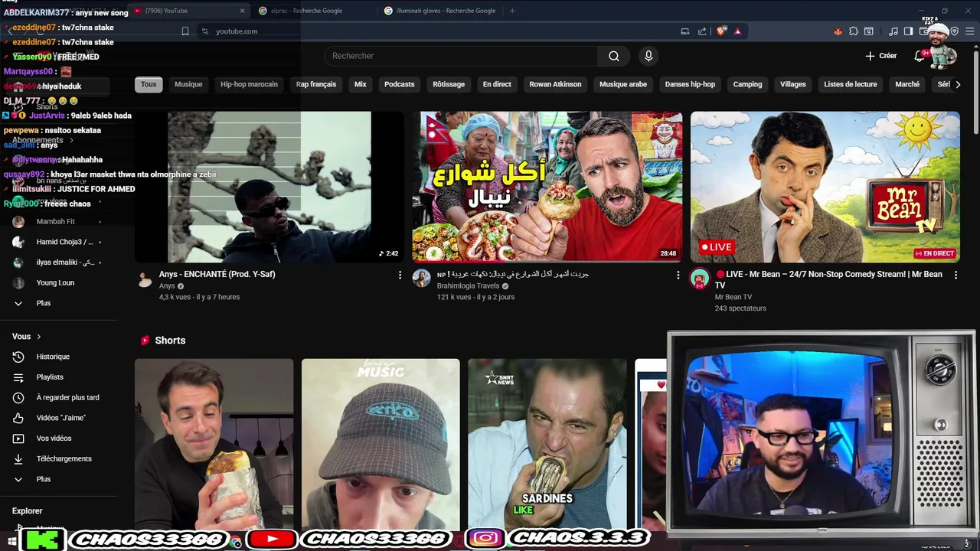Close the YouTube browser tab

coord(243,11)
